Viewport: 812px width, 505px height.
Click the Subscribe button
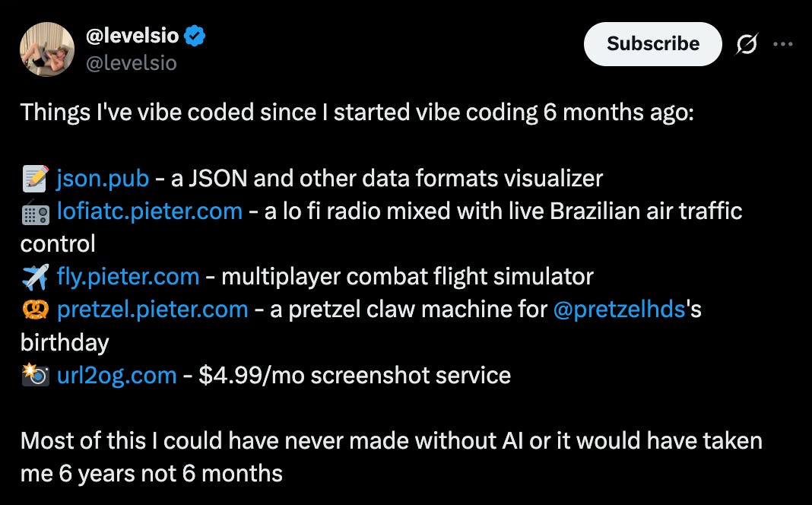pyautogui.click(x=652, y=44)
